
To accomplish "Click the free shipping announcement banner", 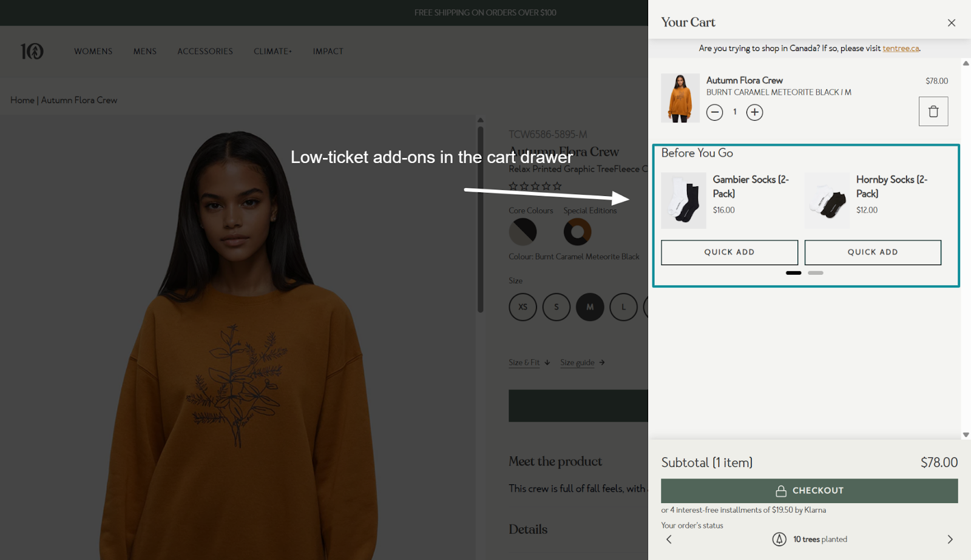I will (x=486, y=13).
